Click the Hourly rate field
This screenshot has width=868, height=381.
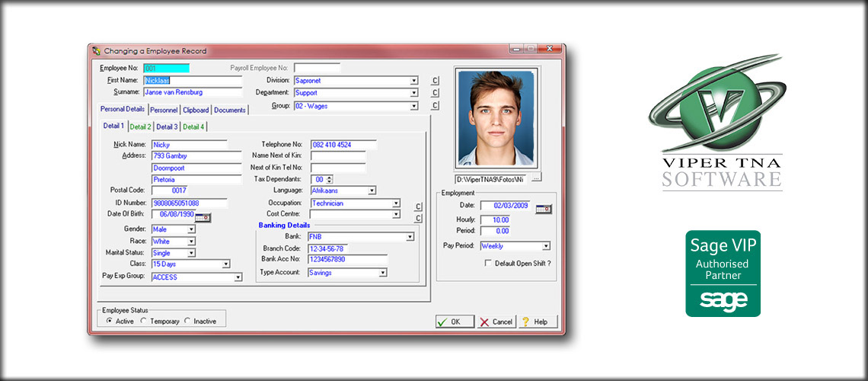pos(496,220)
